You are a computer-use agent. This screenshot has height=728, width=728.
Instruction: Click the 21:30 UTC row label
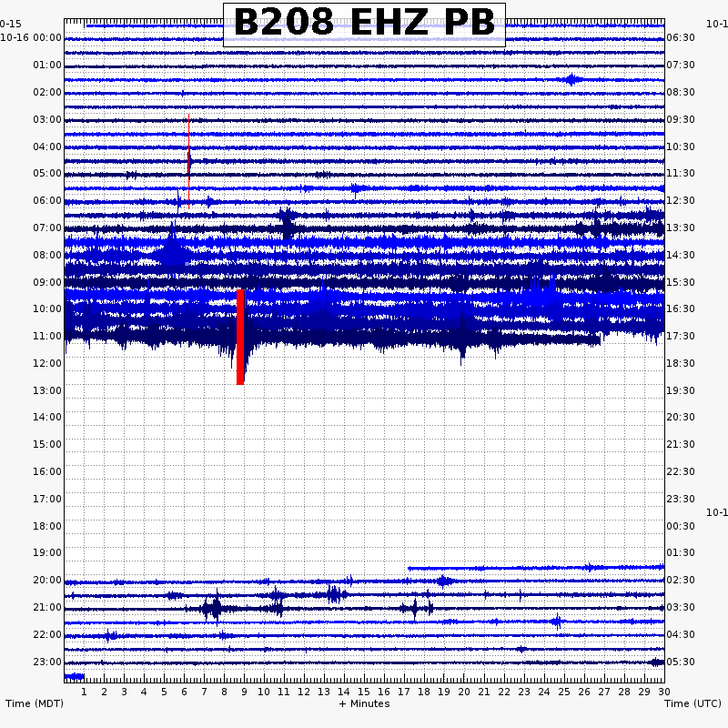coord(681,445)
